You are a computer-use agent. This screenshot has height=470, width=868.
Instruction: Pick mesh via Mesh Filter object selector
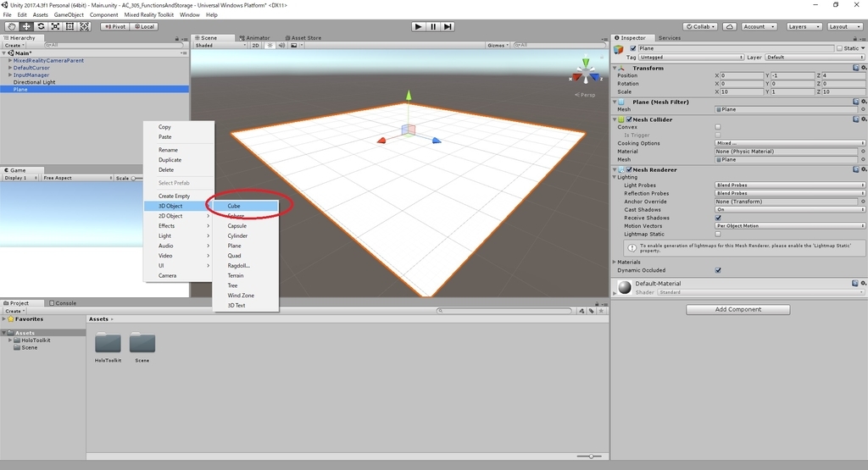point(863,109)
